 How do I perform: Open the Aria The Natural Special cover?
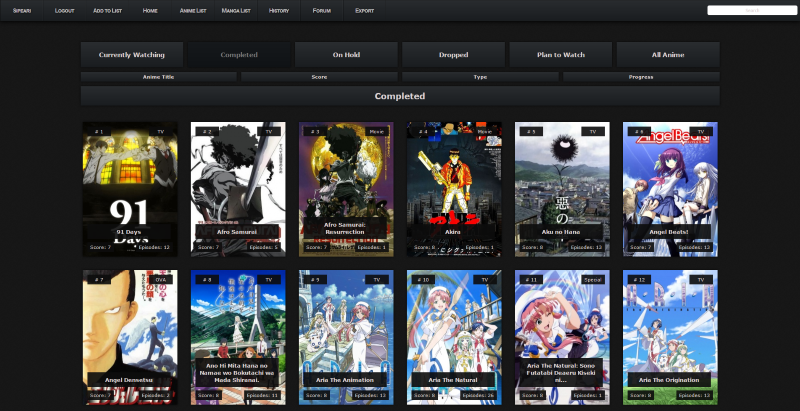562,337
